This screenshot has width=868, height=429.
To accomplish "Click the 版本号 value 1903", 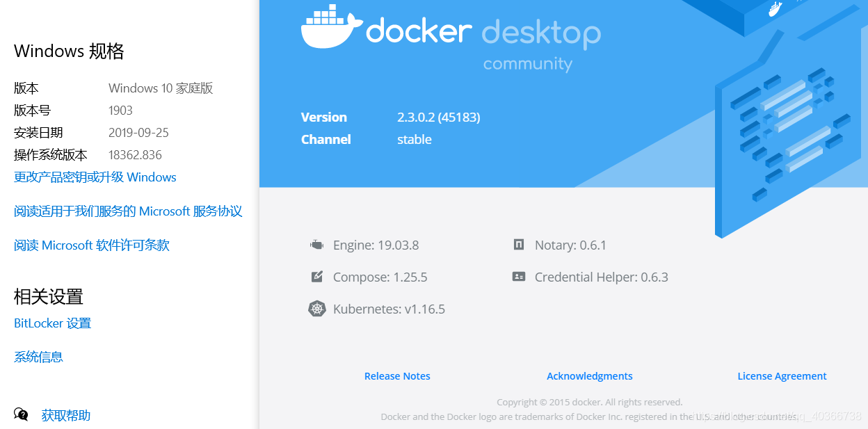I will 120,111.
